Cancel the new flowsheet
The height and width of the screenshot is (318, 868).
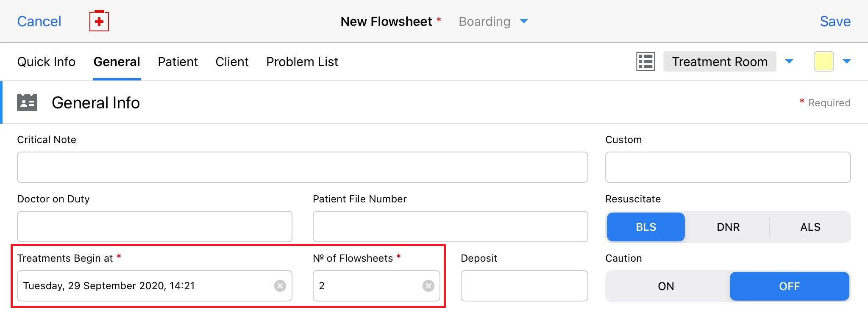pos(39,21)
